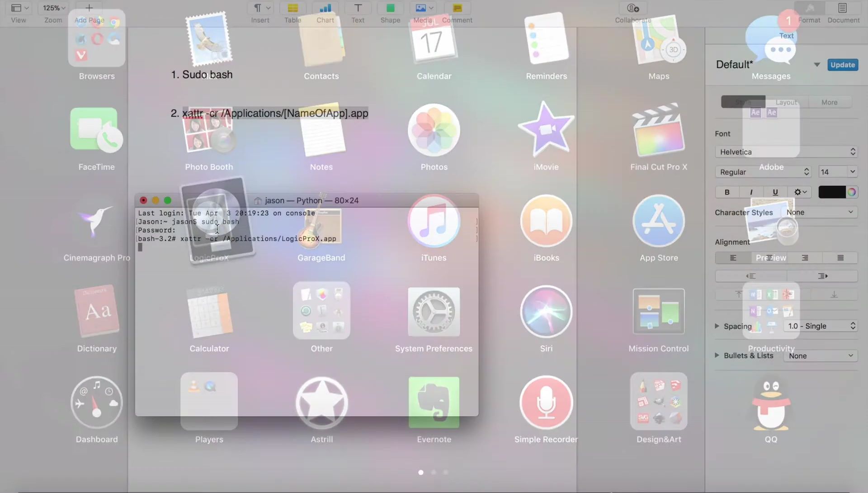The width and height of the screenshot is (868, 493).
Task: Launch Reminders from Launchpad
Action: click(546, 38)
